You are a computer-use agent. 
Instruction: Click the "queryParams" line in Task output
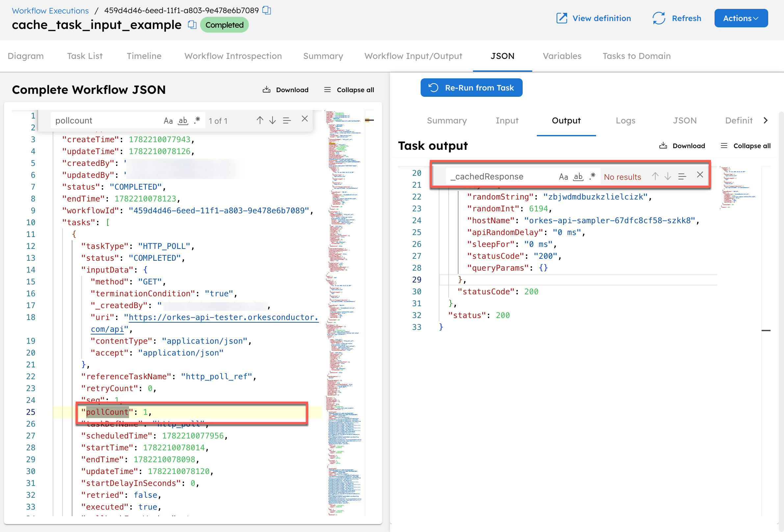(507, 268)
